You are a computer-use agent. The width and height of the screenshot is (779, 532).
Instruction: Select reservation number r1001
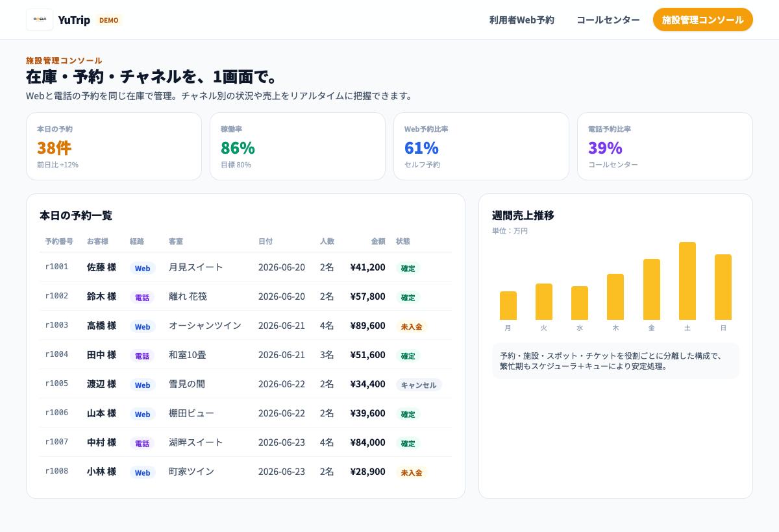[56, 267]
